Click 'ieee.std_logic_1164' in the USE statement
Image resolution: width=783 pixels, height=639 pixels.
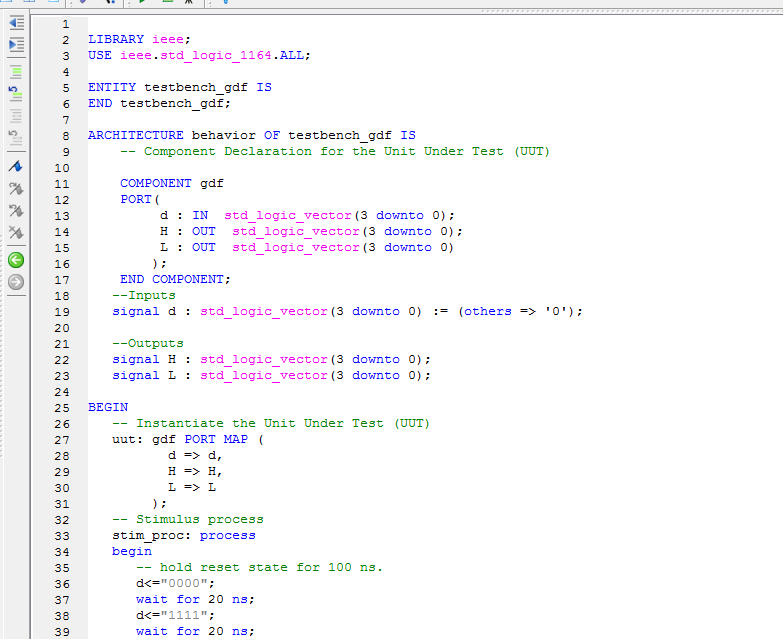[196, 55]
